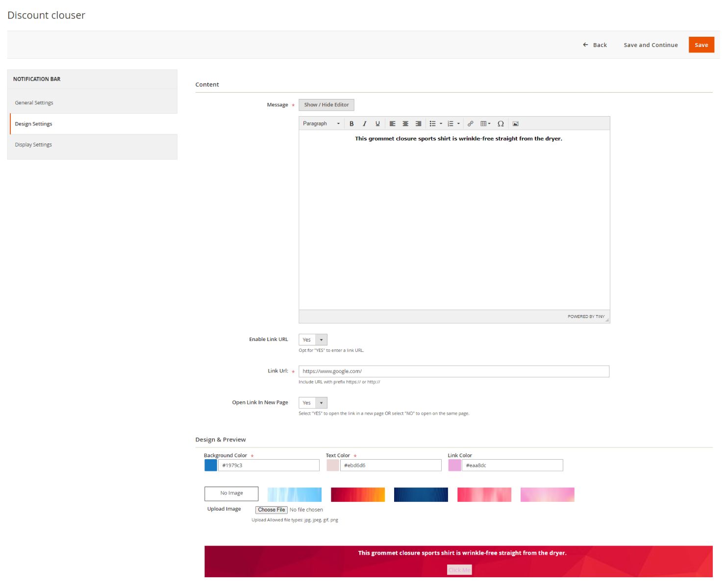Click into the Link Url input field

(453, 371)
